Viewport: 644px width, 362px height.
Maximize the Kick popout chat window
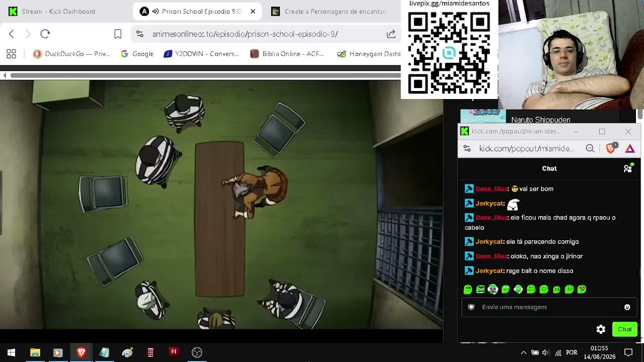click(x=602, y=132)
